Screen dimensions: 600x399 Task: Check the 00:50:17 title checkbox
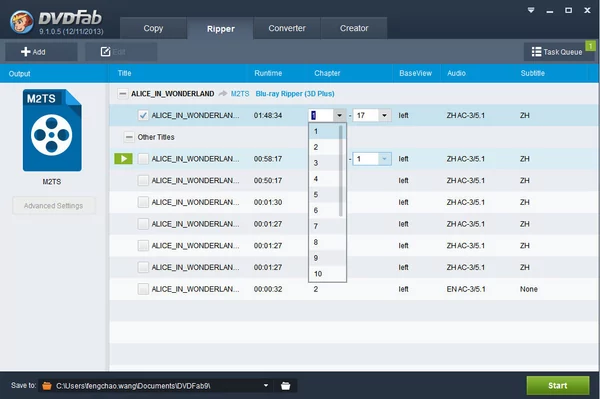(143, 180)
